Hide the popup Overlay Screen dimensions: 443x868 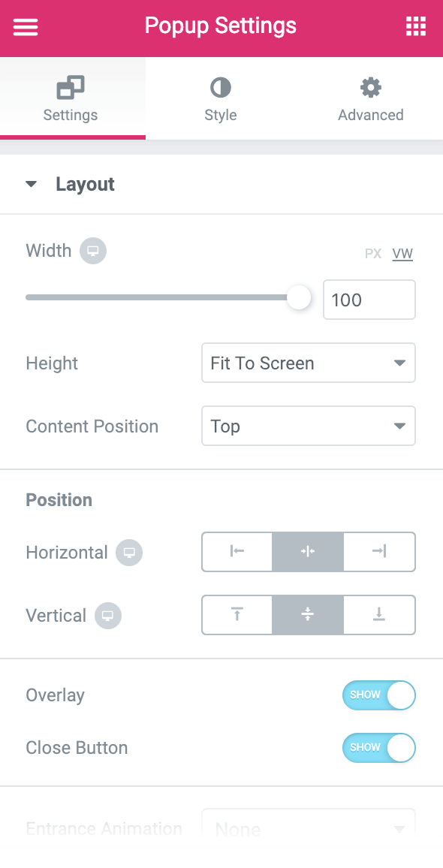click(x=378, y=695)
